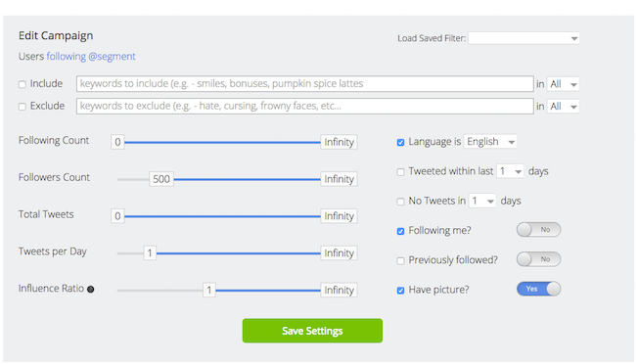The height and width of the screenshot is (364, 638).
Task: Open the Include row's All dropdown
Action: (x=563, y=84)
